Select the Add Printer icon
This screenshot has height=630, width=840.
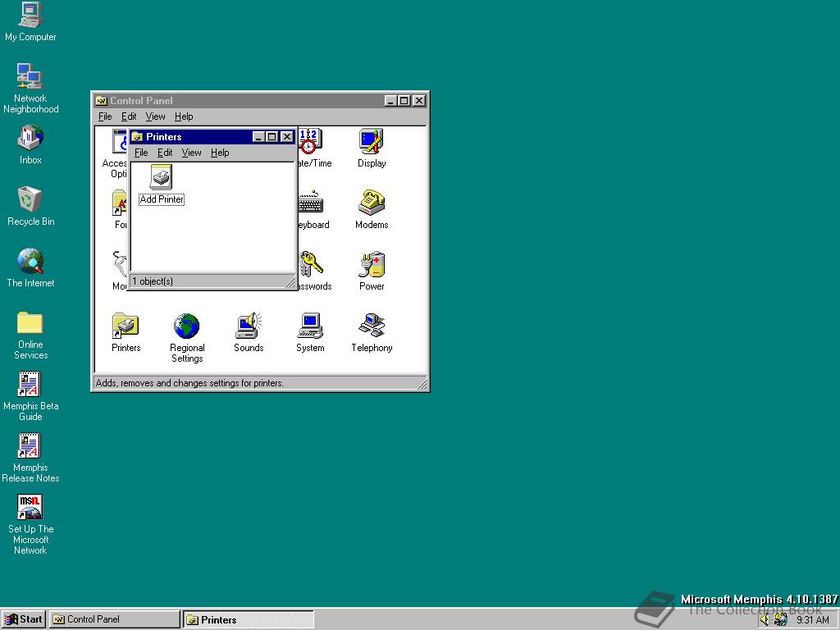point(161,178)
